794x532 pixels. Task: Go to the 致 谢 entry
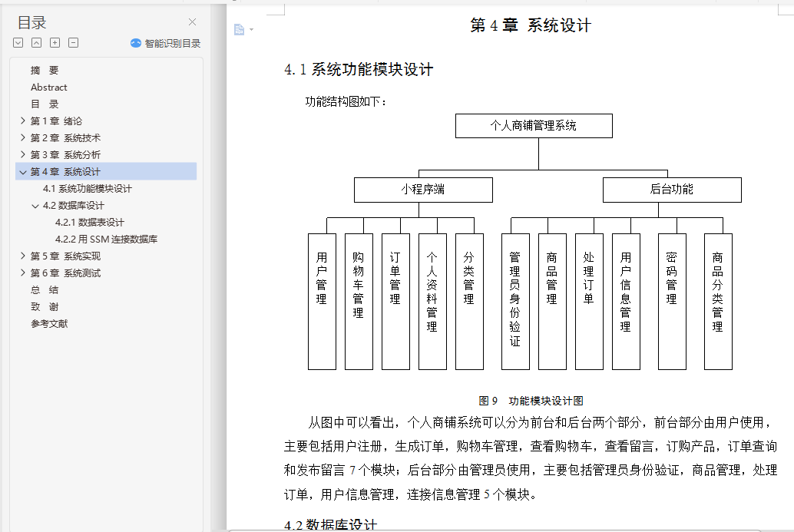pos(45,307)
